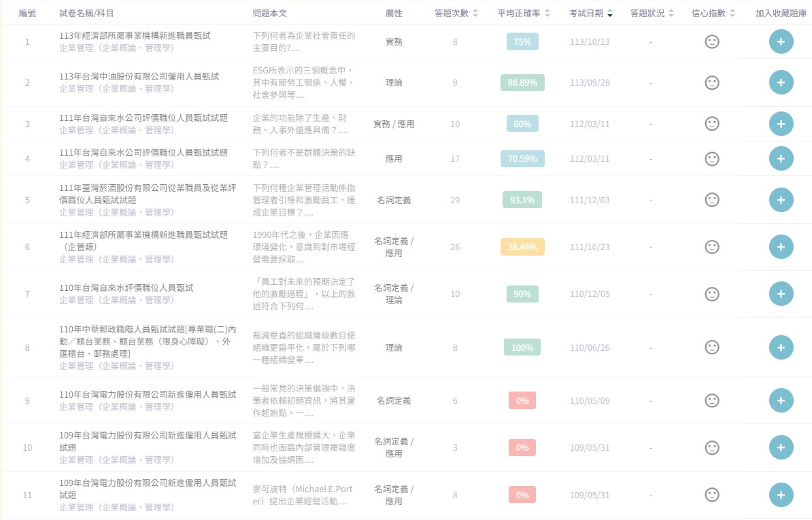Viewport: 812px width, 520px height.
Task: Set confidence face icon for row 9
Action: coord(712,400)
